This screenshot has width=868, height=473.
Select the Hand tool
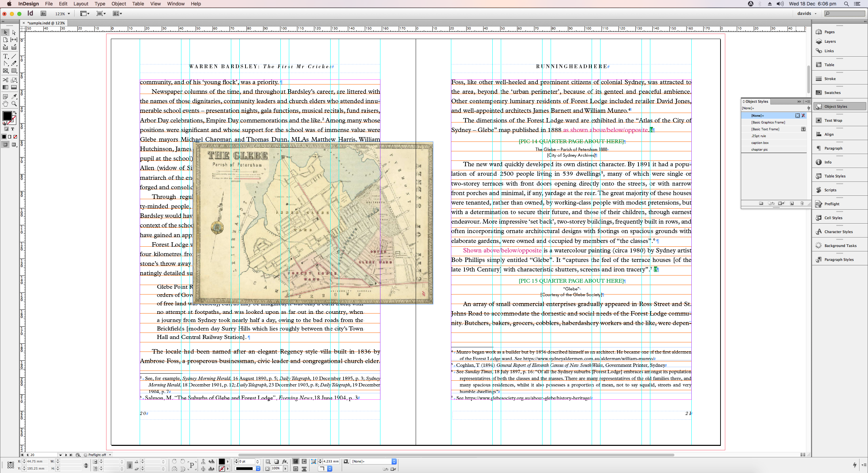(5, 104)
